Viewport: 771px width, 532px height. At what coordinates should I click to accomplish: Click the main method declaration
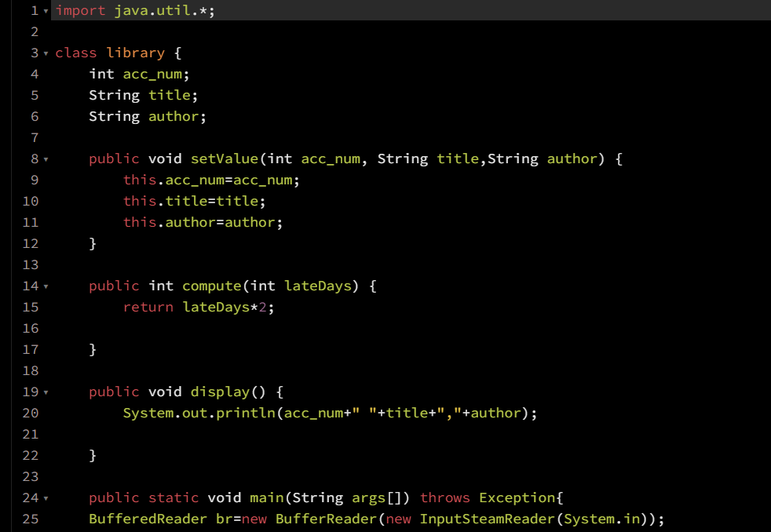point(267,497)
